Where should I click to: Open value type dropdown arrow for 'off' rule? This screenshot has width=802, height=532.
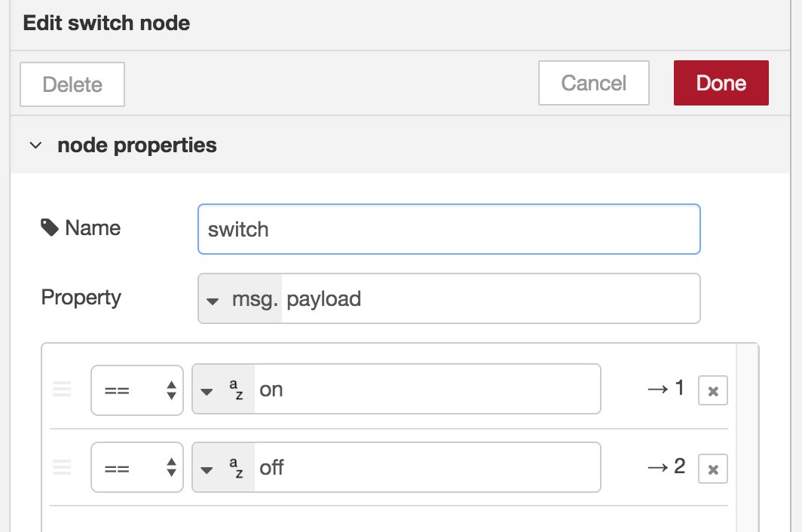click(x=207, y=469)
